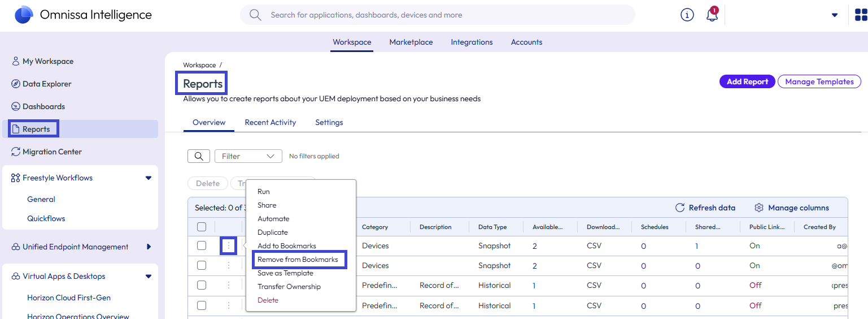This screenshot has width=868, height=319.
Task: Click the Omnissa Intelligence logo icon
Action: tap(24, 15)
